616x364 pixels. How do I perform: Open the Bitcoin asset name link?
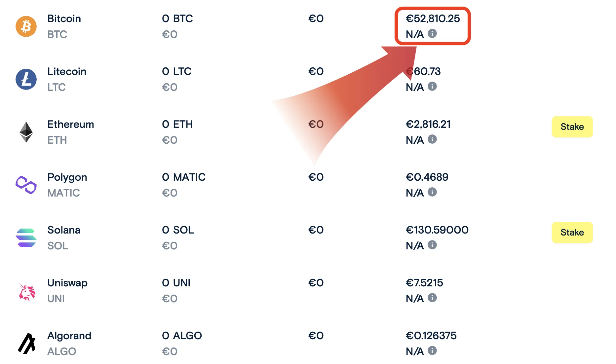(x=64, y=18)
